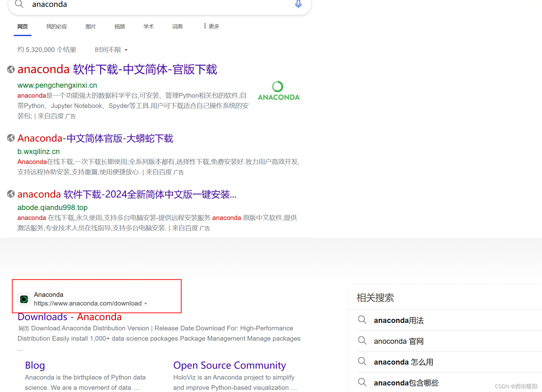Open the Blog sublink
Image resolution: width=542 pixels, height=392 pixels.
(x=35, y=365)
